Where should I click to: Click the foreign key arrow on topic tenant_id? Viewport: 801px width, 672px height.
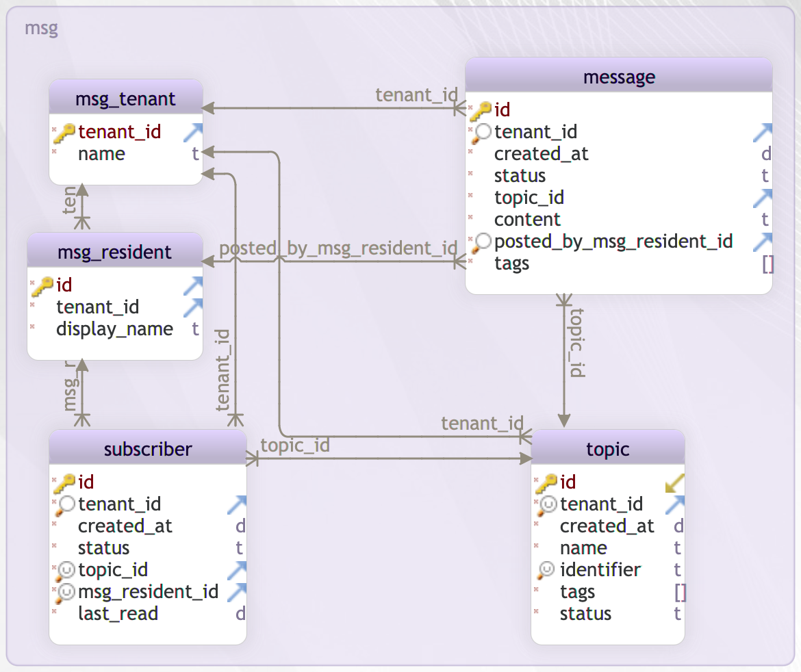point(675,504)
